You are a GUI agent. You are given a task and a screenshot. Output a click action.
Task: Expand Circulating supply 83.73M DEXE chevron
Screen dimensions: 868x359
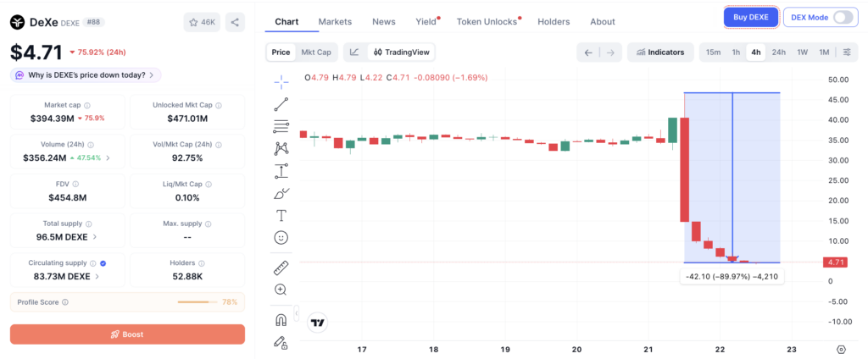[97, 277]
